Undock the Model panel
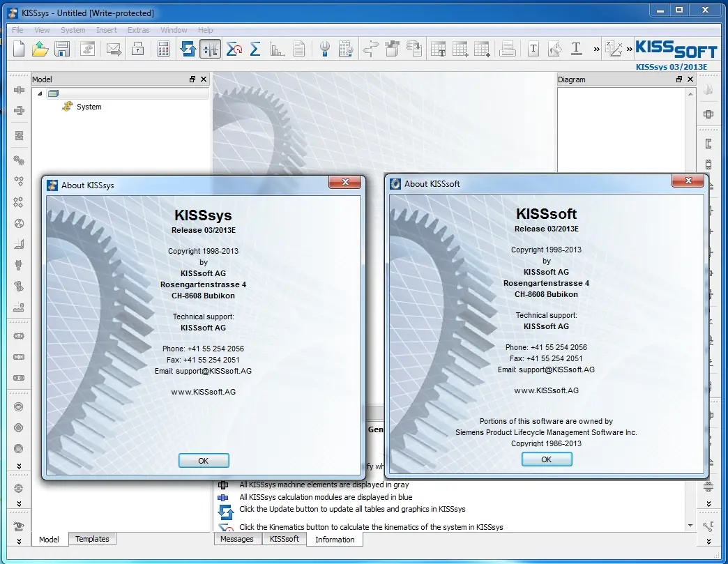Image resolution: width=728 pixels, height=564 pixels. [192, 79]
